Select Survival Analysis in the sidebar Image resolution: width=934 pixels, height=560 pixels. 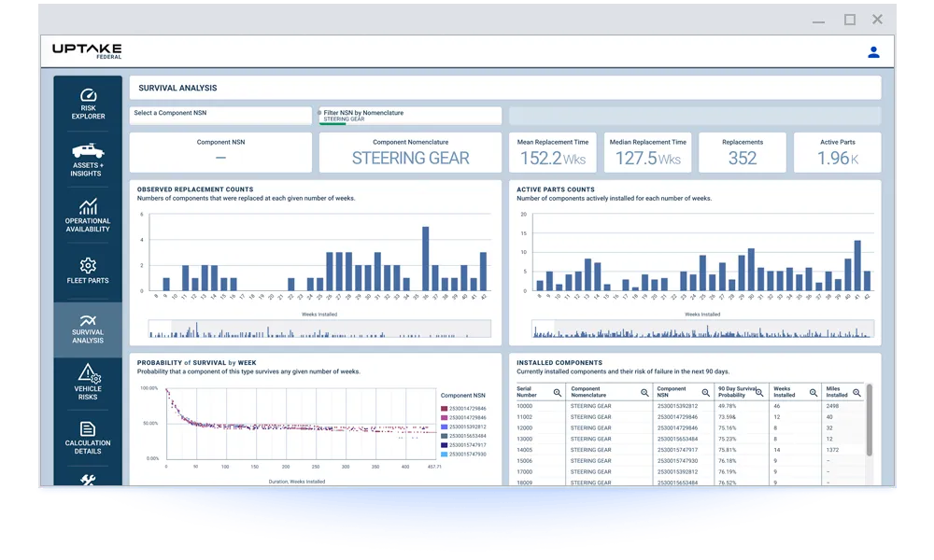click(88, 329)
